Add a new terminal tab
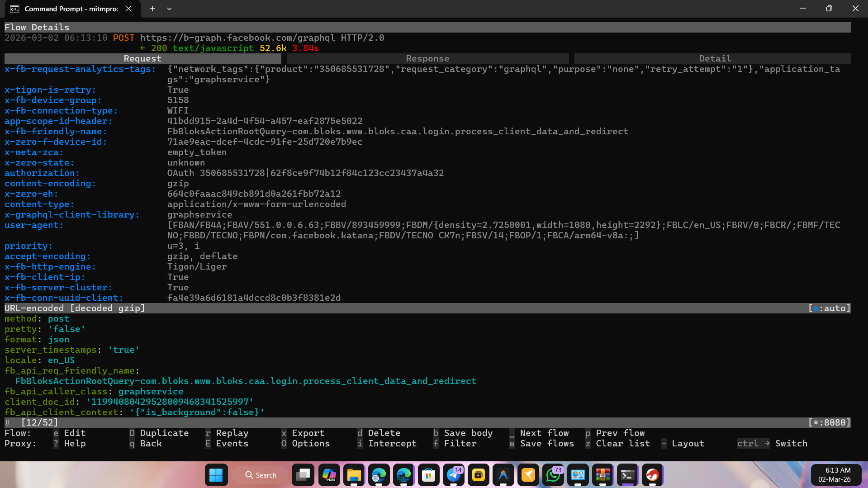The image size is (868, 488). [152, 9]
